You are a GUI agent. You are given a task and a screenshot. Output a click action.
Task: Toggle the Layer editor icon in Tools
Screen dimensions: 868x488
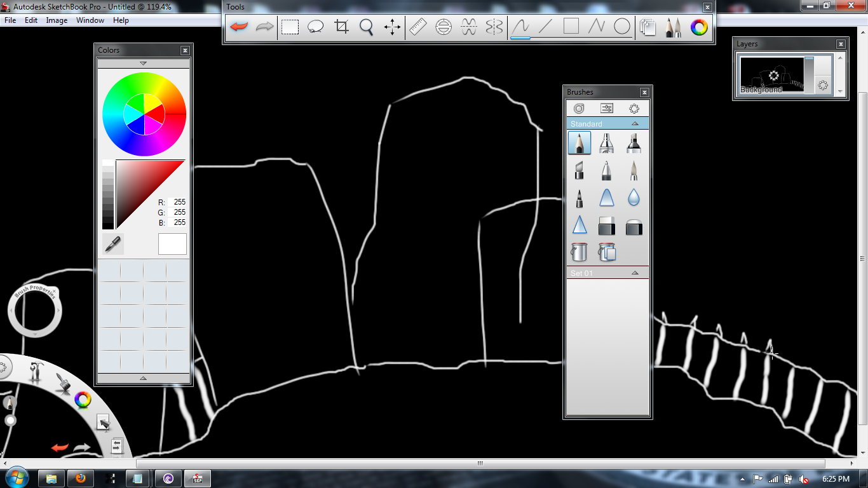coord(648,27)
